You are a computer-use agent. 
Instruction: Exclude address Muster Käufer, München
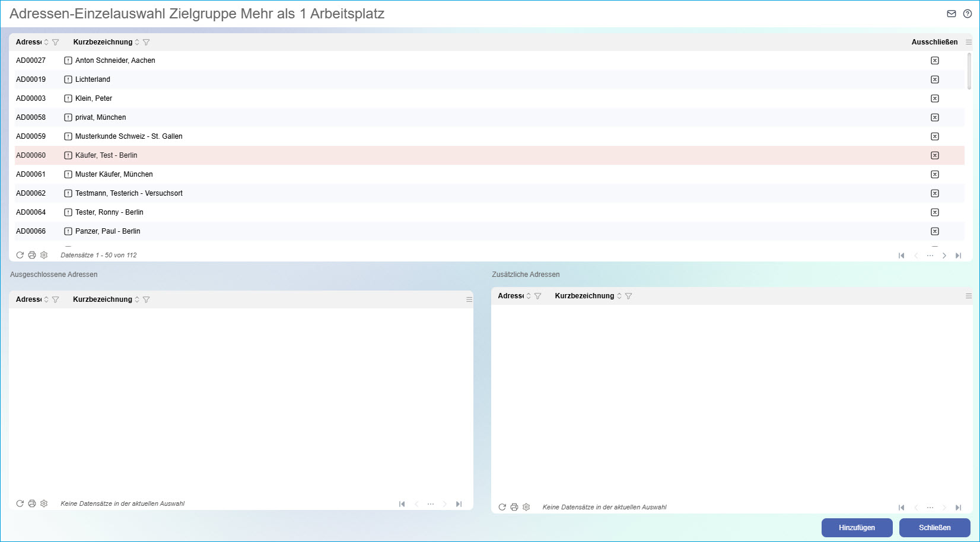[935, 174]
